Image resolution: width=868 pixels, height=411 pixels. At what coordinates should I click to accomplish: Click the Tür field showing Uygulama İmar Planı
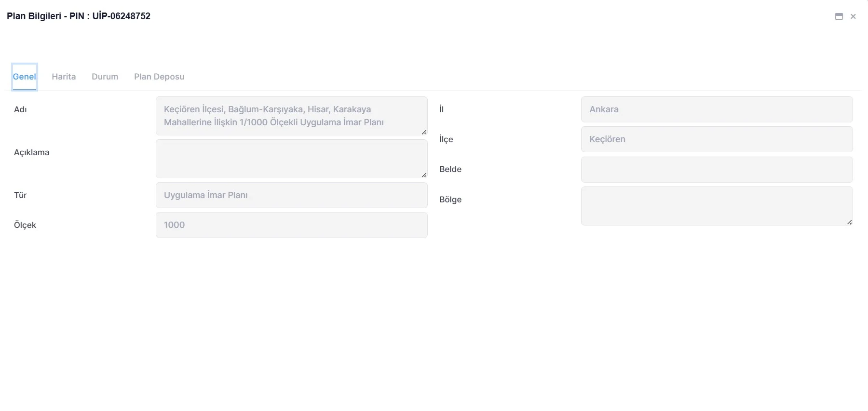click(291, 195)
